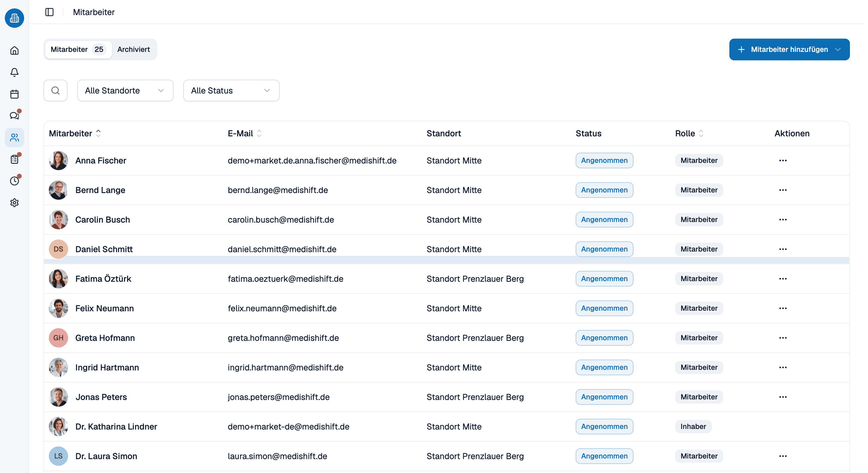Sort by Rolle column header
This screenshot has height=473, width=868.
[689, 133]
